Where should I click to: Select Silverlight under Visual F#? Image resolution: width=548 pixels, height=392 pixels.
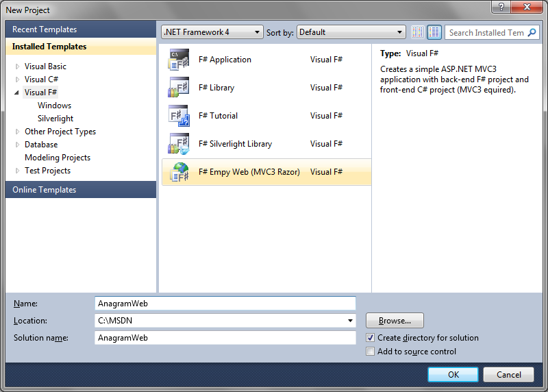tap(55, 119)
